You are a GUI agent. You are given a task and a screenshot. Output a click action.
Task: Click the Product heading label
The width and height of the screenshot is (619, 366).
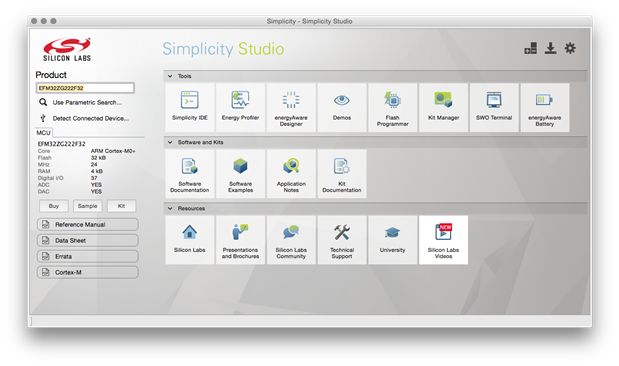coord(51,75)
